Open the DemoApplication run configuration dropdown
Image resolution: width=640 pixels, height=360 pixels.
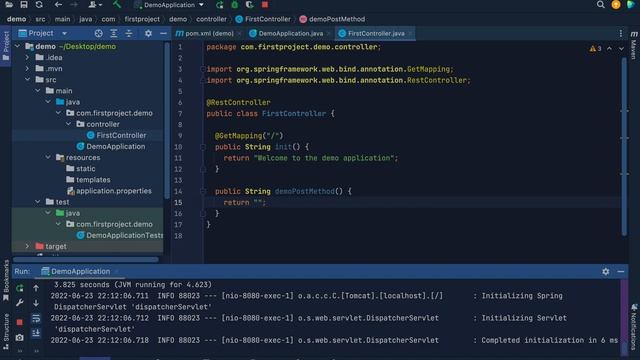pos(169,5)
